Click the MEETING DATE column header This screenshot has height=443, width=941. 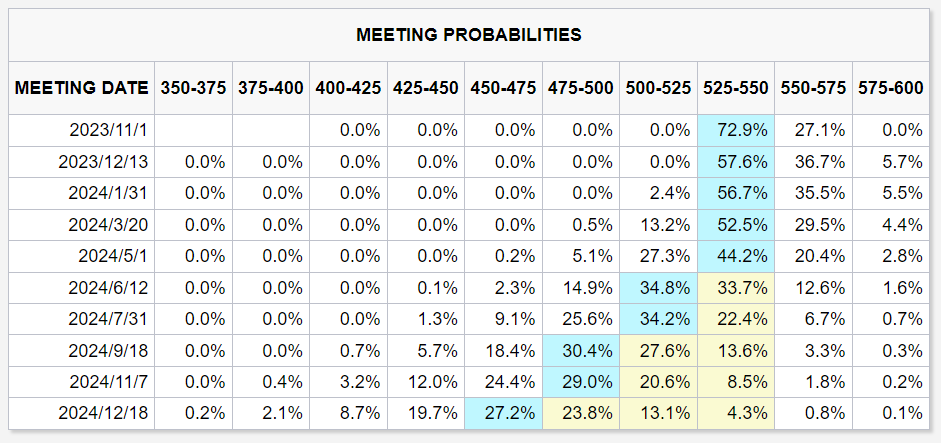pyautogui.click(x=82, y=88)
